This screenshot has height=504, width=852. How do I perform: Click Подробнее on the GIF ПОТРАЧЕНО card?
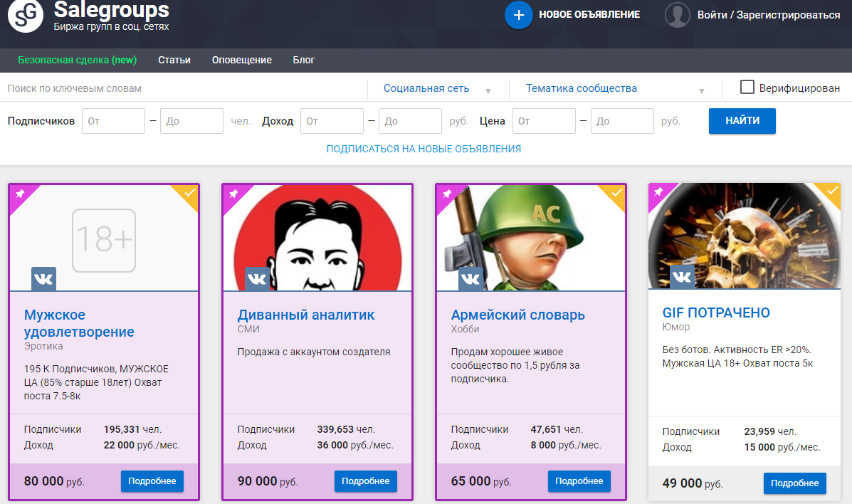point(794,483)
